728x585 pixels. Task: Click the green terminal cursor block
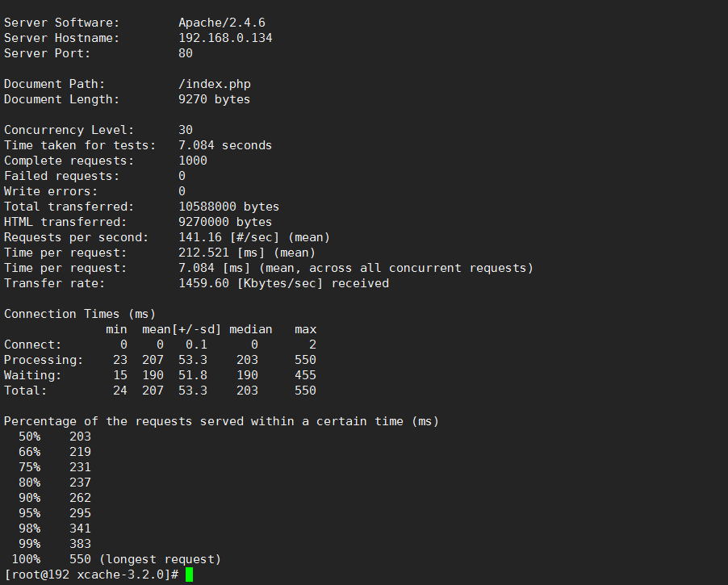pyautogui.click(x=189, y=575)
